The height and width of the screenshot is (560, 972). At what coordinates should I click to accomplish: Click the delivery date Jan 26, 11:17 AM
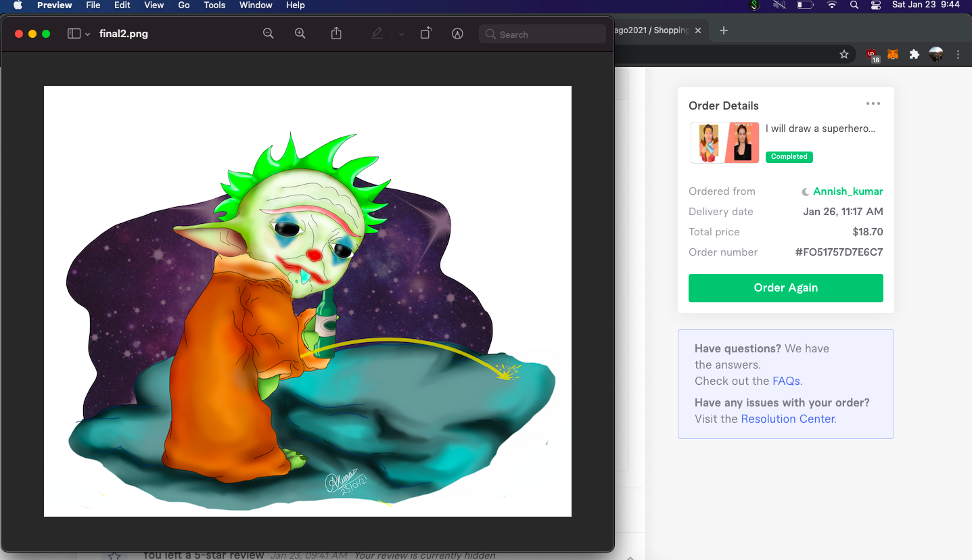point(843,212)
